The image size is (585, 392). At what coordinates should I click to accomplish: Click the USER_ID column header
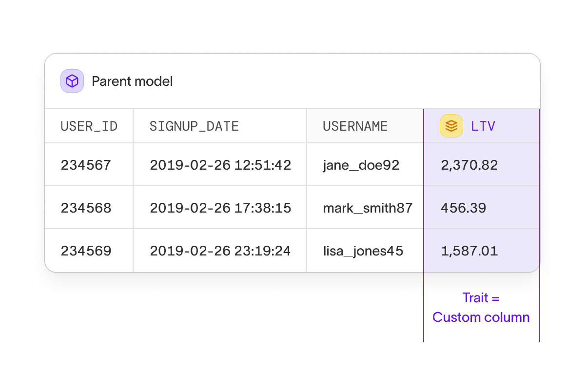pos(89,126)
